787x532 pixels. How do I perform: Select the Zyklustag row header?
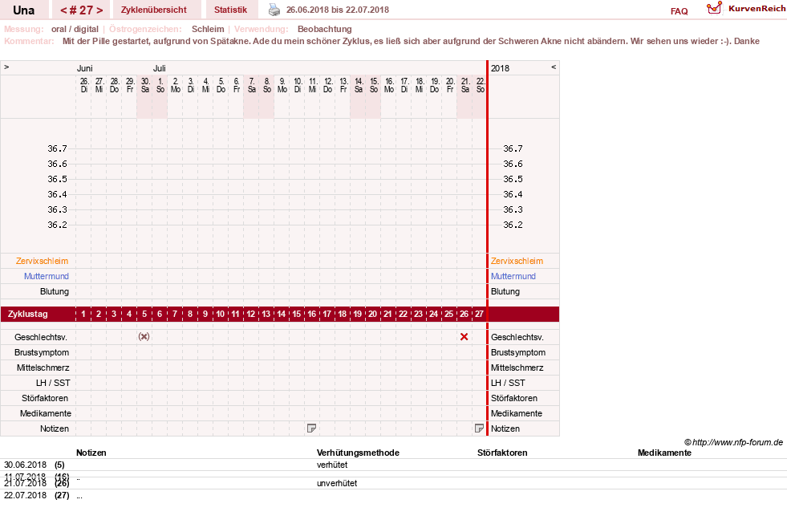(x=28, y=315)
